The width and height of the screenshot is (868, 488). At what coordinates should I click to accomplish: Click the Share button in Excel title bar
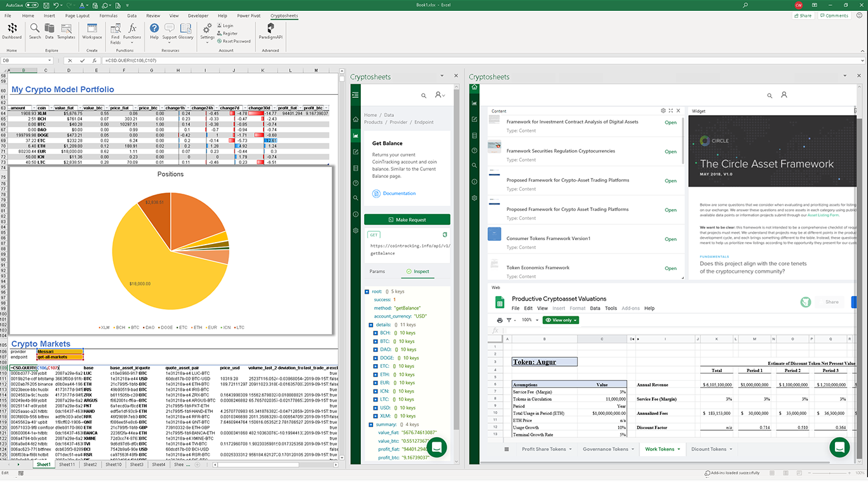click(803, 15)
